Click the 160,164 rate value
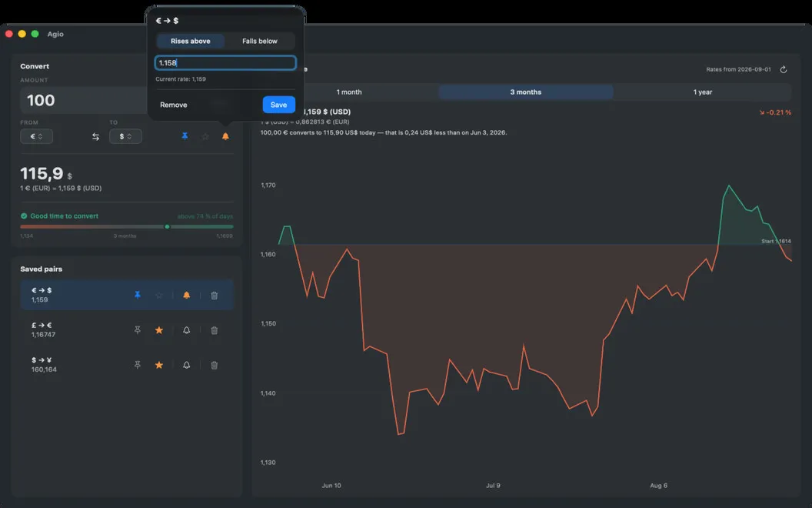This screenshot has height=508, width=812. tap(44, 369)
